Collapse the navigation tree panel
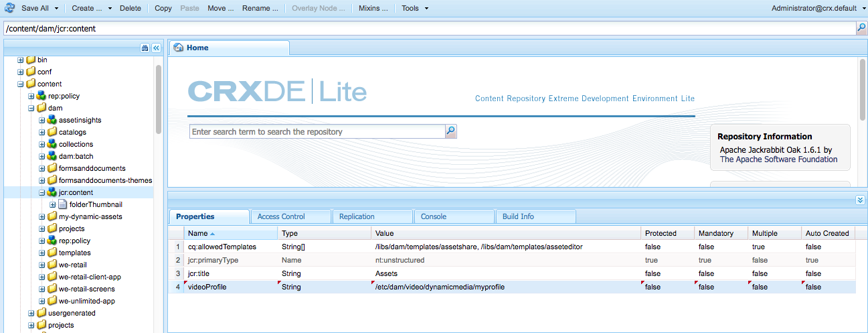Viewport: 868px width, 333px height. (156, 48)
